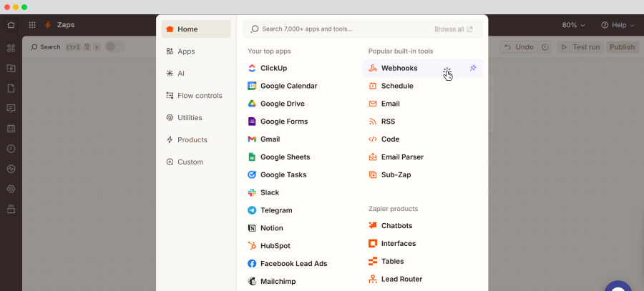644x291 pixels.
Task: Open version history clock icon beside Undo
Action: click(x=545, y=47)
